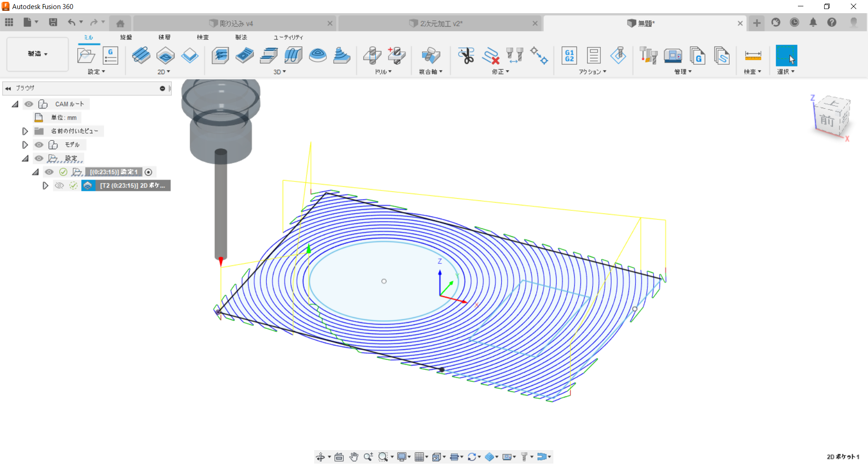Show the hidden 2D pocket operation
The height and width of the screenshot is (465, 868).
coord(59,185)
